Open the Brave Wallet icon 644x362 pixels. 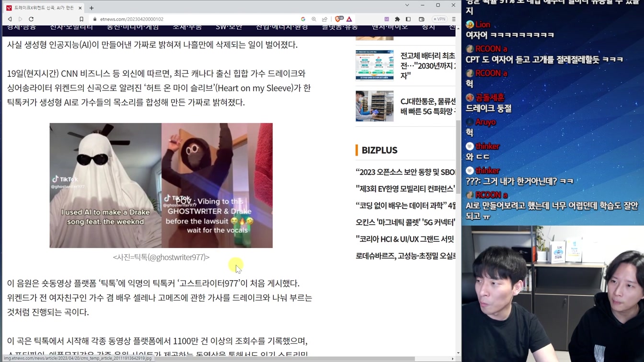[x=422, y=19]
